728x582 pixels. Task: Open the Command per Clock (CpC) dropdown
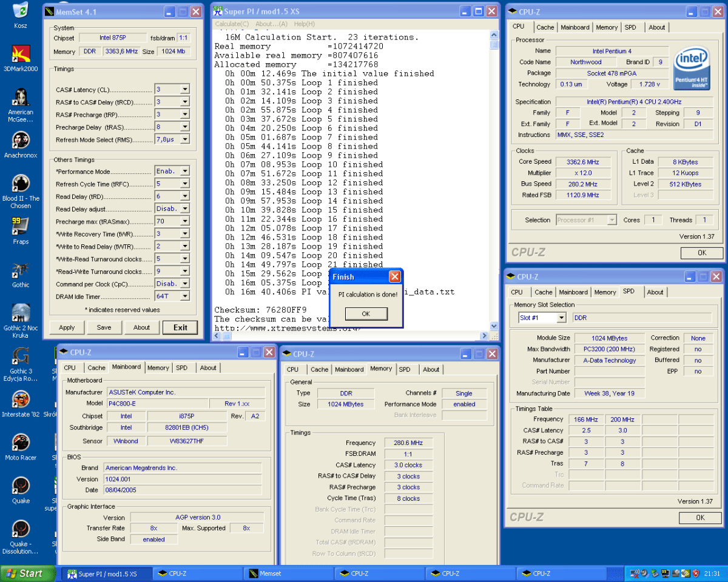[184, 284]
